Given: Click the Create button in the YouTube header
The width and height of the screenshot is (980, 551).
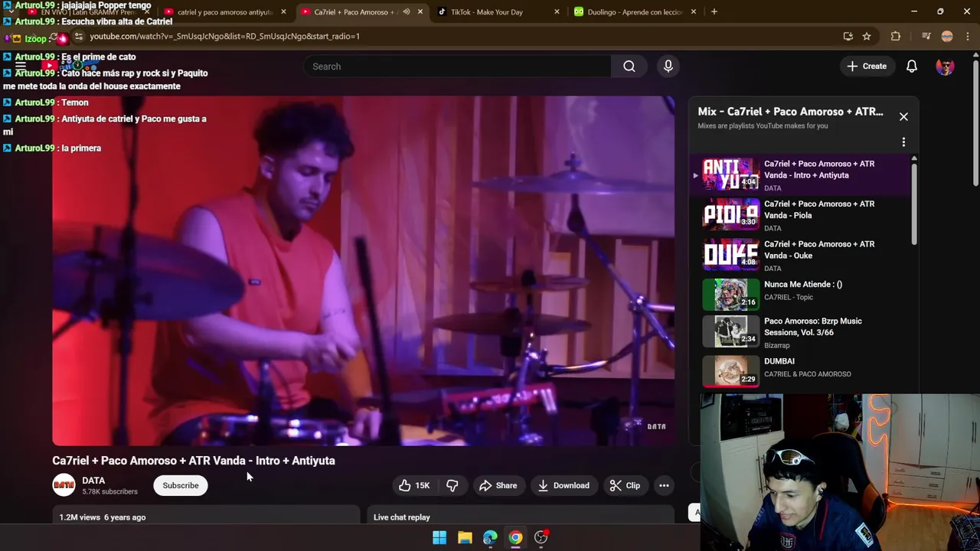Looking at the screenshot, I should point(867,67).
